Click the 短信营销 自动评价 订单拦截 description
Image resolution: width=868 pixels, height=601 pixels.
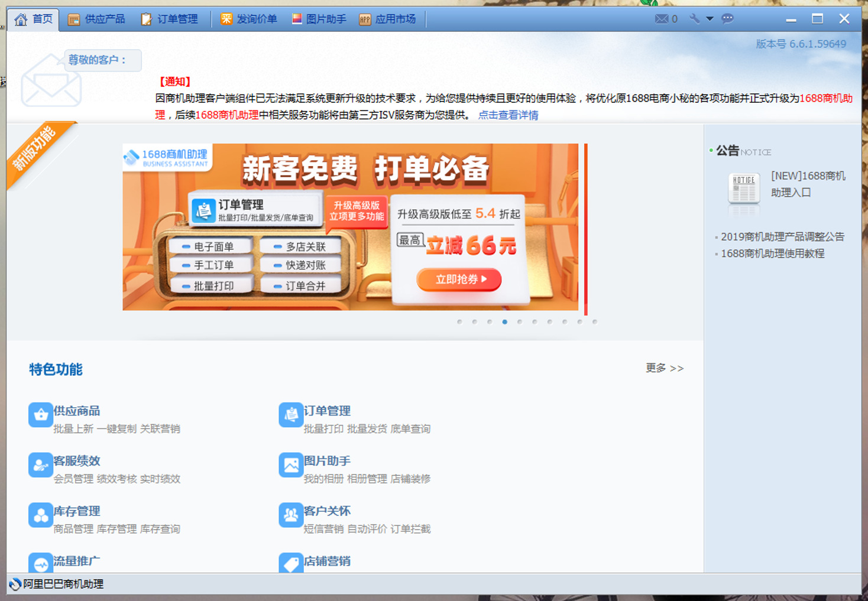[367, 529]
